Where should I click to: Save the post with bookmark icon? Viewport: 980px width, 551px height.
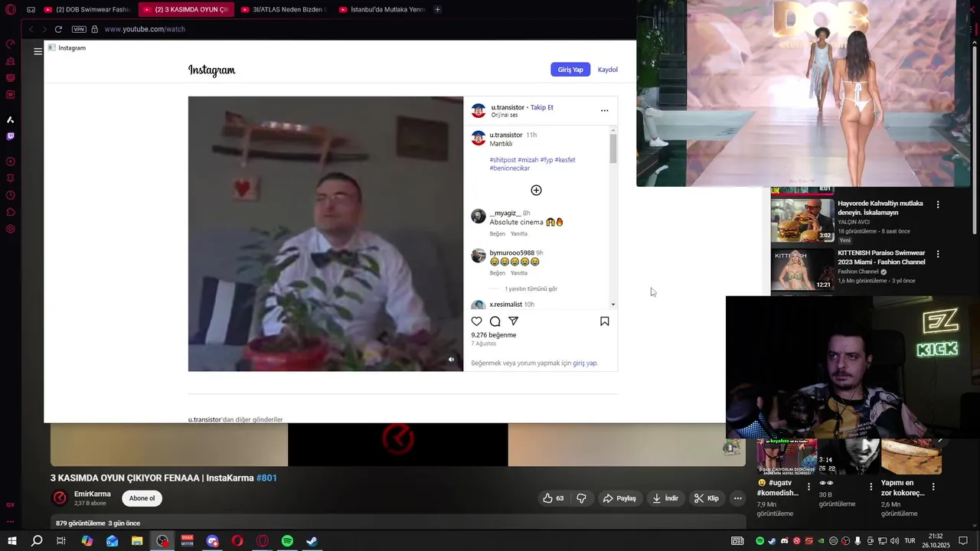tap(604, 321)
